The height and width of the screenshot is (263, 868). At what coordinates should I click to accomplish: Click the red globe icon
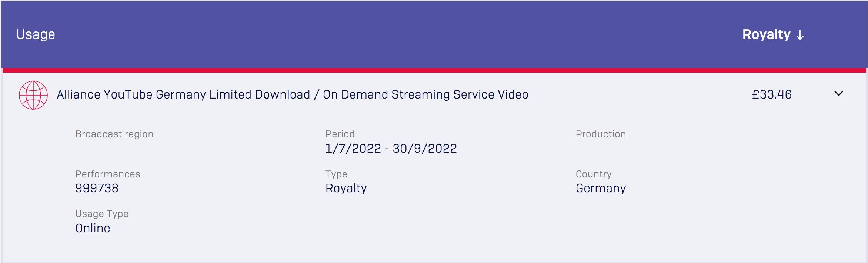(33, 95)
